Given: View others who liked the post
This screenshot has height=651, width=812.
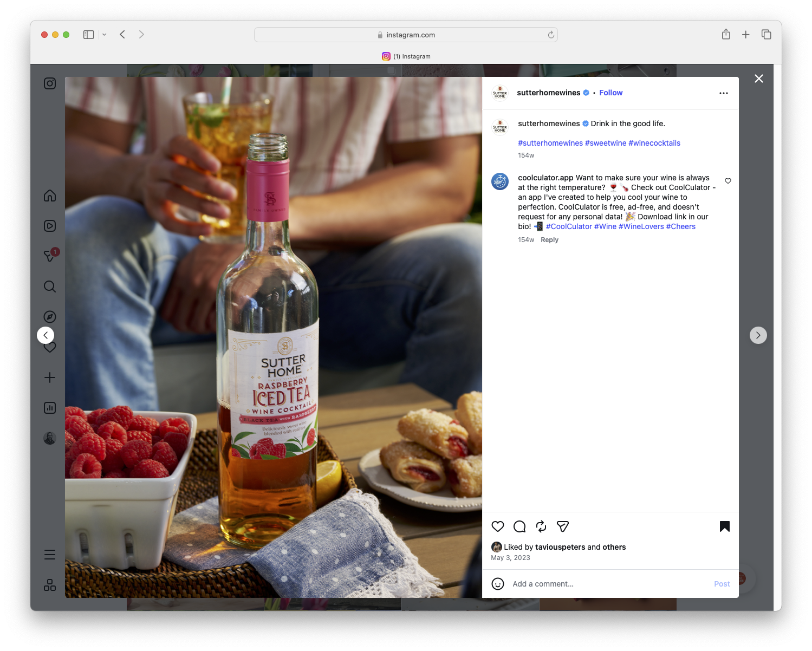Looking at the screenshot, I should click(614, 547).
